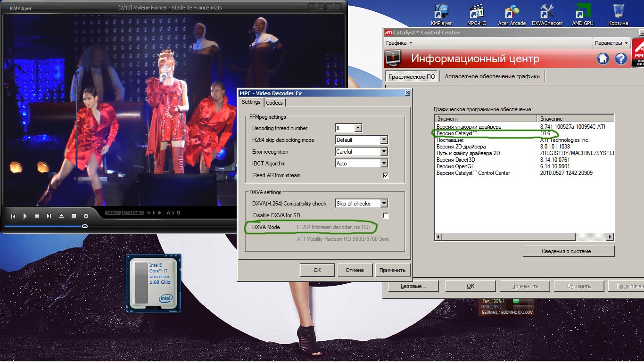Start playback with KMPlayer play button
The width and height of the screenshot is (644, 362).
pyautogui.click(x=25, y=216)
